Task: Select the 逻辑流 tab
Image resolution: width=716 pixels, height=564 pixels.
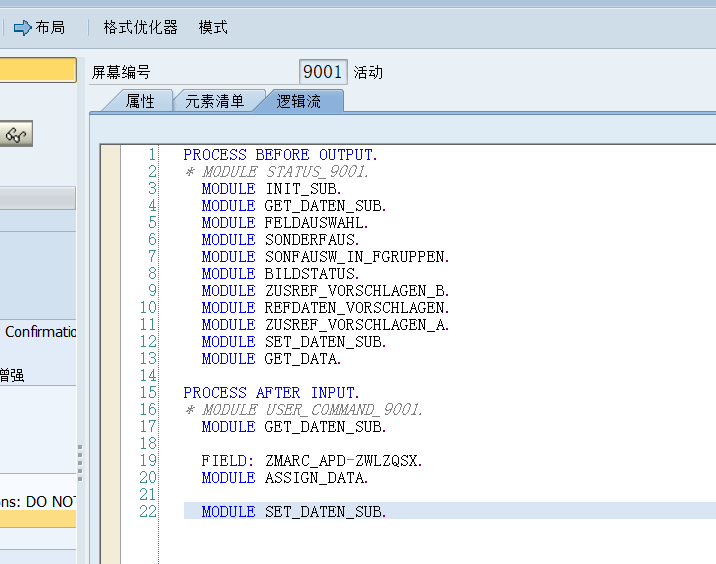Action: tap(299, 101)
